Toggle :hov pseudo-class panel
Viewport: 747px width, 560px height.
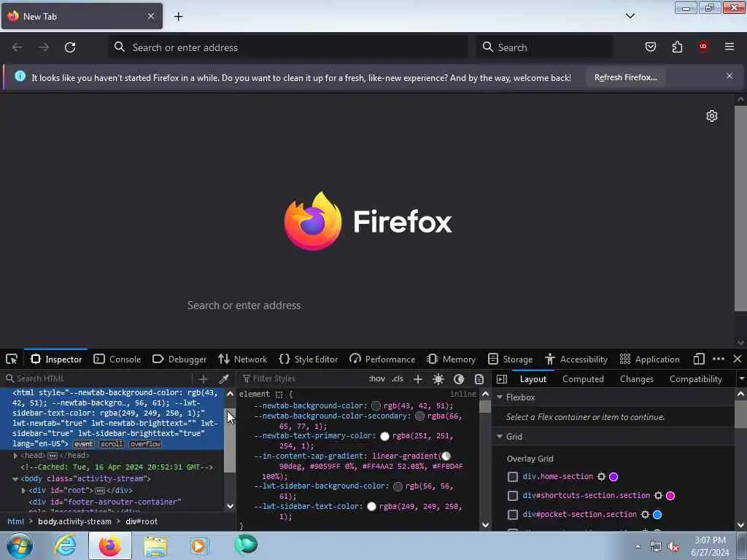pyautogui.click(x=377, y=378)
